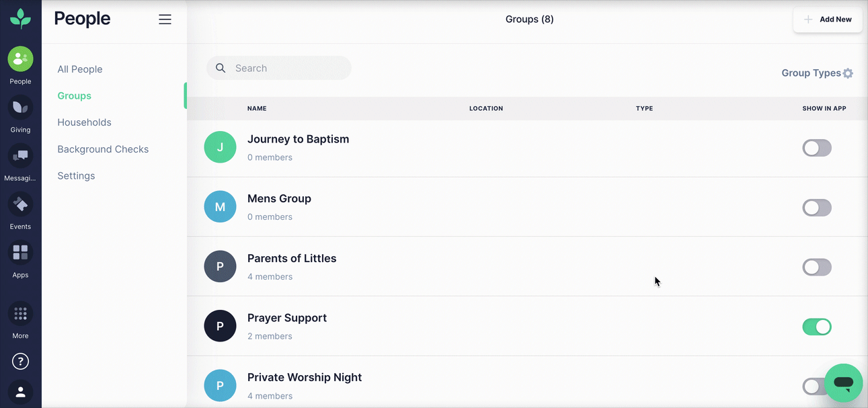Open the help question mark icon
Screen dimensions: 868x408
[x=20, y=362]
